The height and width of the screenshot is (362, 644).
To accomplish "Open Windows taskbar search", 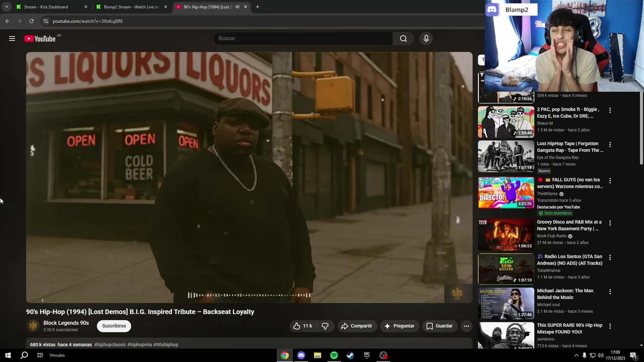I will click(x=24, y=355).
